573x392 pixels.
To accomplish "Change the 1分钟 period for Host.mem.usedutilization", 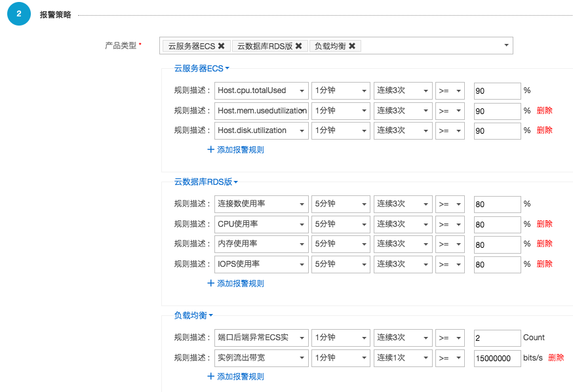I will tap(341, 111).
